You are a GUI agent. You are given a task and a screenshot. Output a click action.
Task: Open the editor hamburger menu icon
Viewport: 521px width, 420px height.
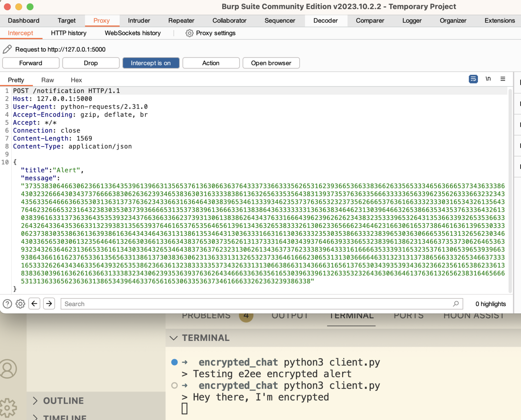(503, 79)
